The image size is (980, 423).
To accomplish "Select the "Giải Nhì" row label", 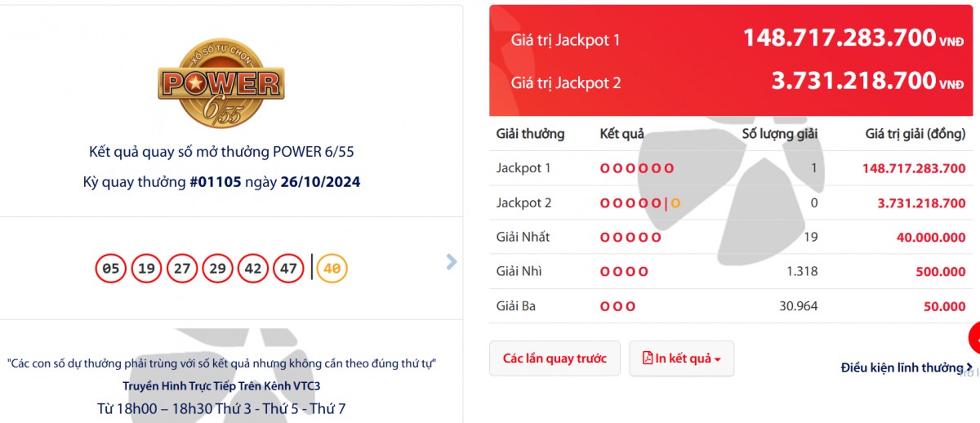I will (x=519, y=271).
